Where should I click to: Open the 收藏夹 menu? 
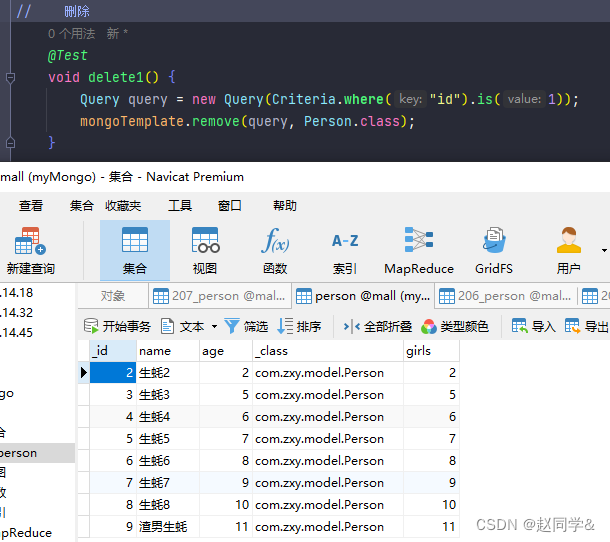123,205
